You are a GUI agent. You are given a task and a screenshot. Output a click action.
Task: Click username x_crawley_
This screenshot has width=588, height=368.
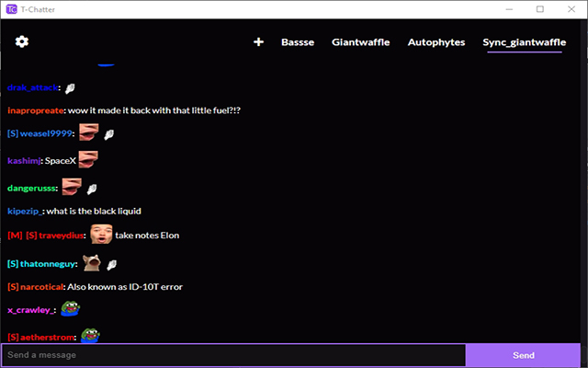[x=30, y=310]
